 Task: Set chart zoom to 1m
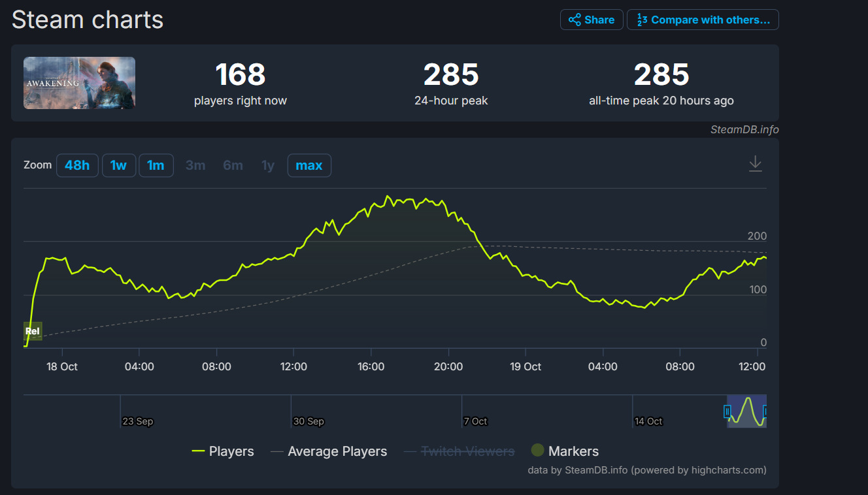[156, 165]
